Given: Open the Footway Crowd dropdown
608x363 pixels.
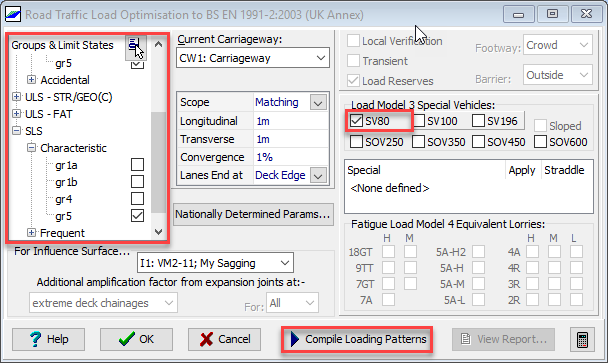Looking at the screenshot, I should click(x=558, y=45).
